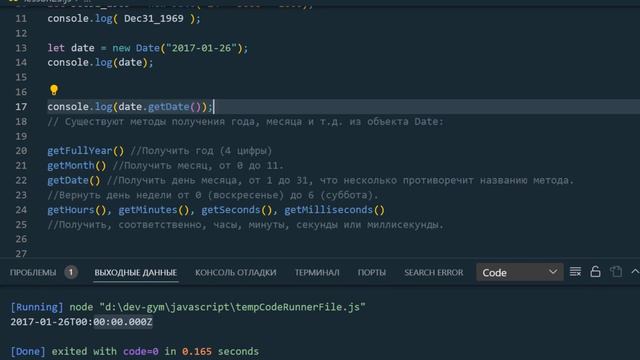Click the '[Done] exited with code=0' line
This screenshot has height=360, width=640.
tap(135, 351)
